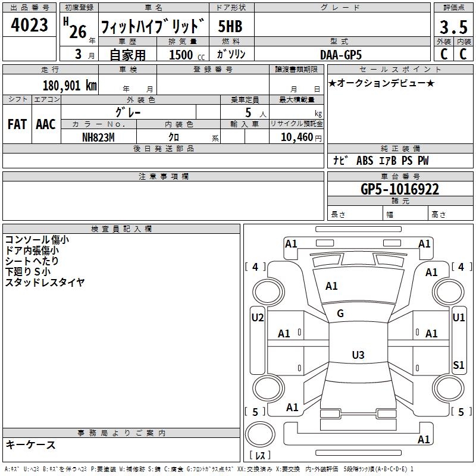Select model code DAA-GP5
The width and height of the screenshot is (476, 476).
pyautogui.click(x=341, y=55)
